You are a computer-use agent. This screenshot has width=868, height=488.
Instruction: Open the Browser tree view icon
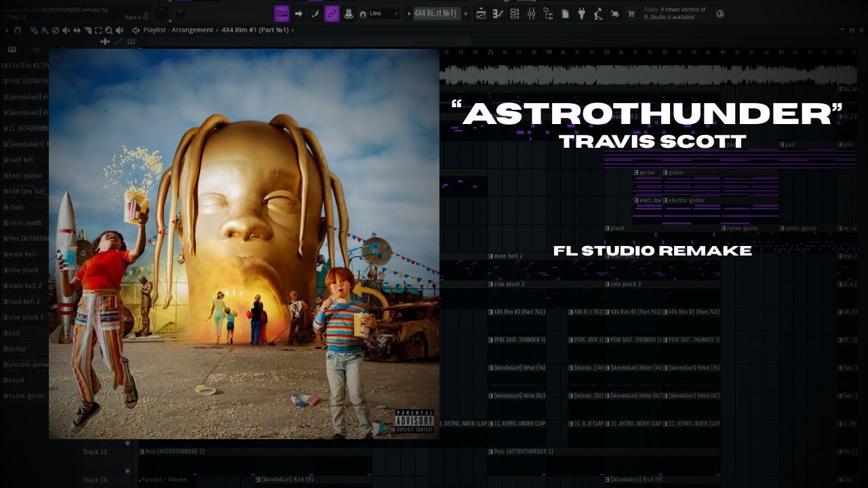point(548,14)
